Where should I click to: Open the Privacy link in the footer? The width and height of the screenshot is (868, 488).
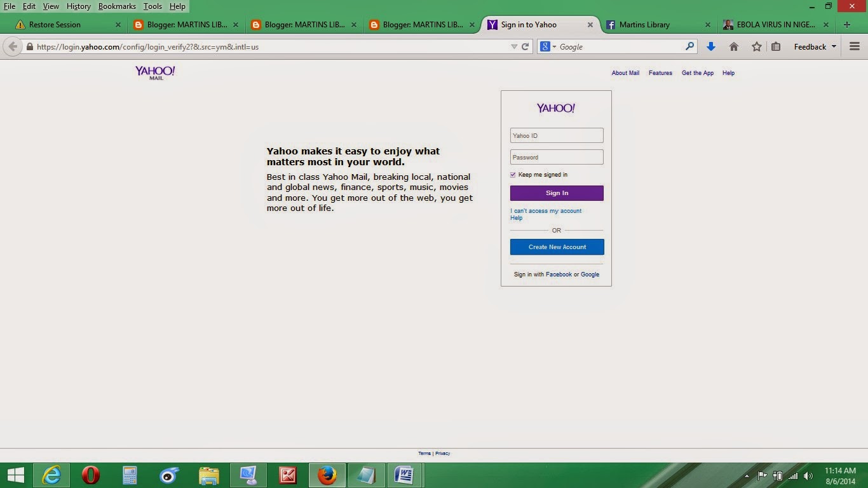pos(442,454)
